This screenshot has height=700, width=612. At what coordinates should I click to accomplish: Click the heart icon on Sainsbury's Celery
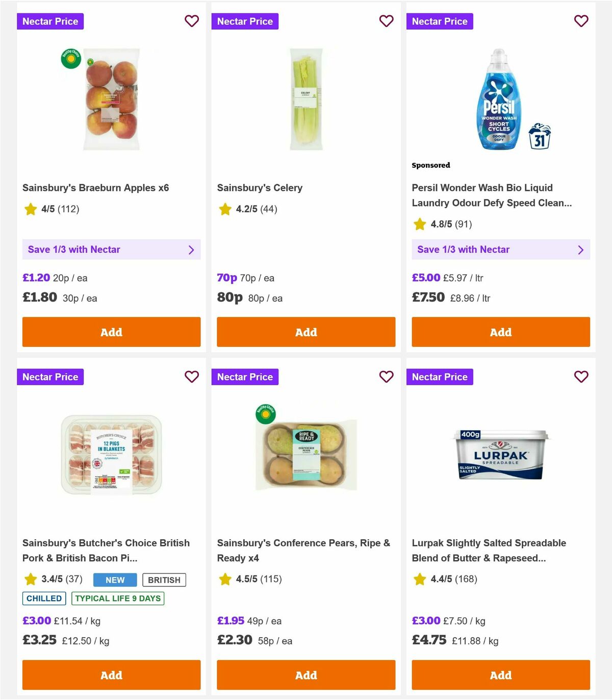click(x=386, y=21)
